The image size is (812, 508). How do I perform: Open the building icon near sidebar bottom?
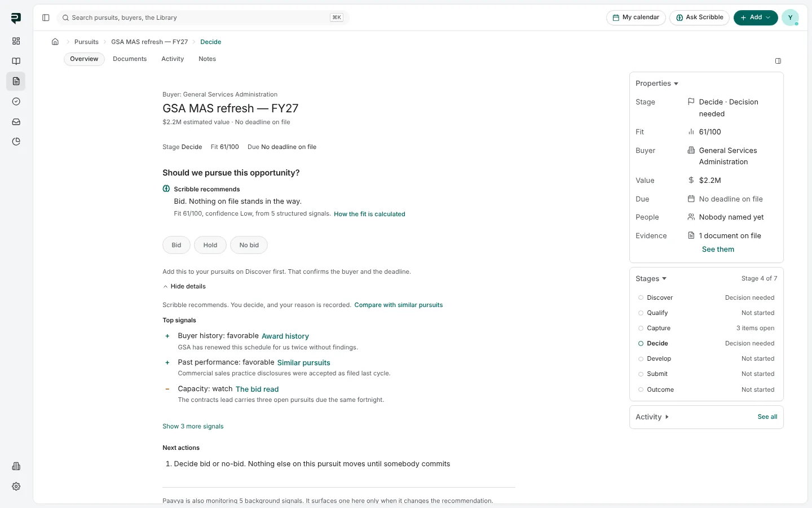click(x=16, y=466)
